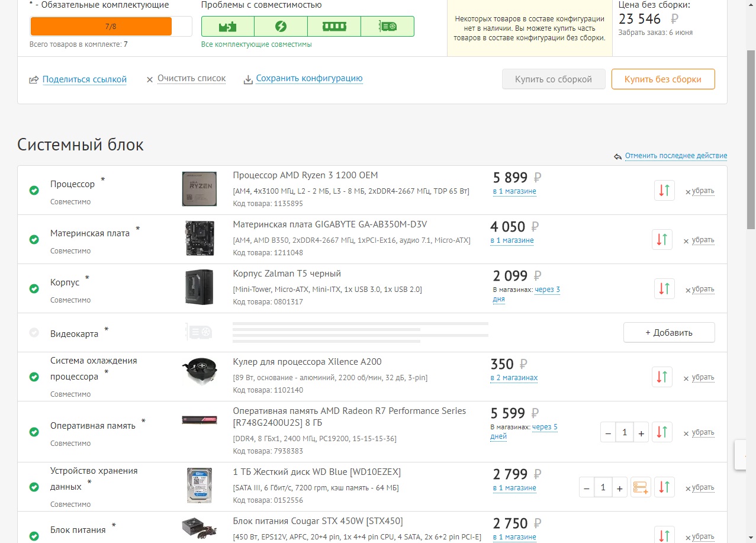Click the motherboard compatibility icon
This screenshot has height=543, width=756.
228,27
